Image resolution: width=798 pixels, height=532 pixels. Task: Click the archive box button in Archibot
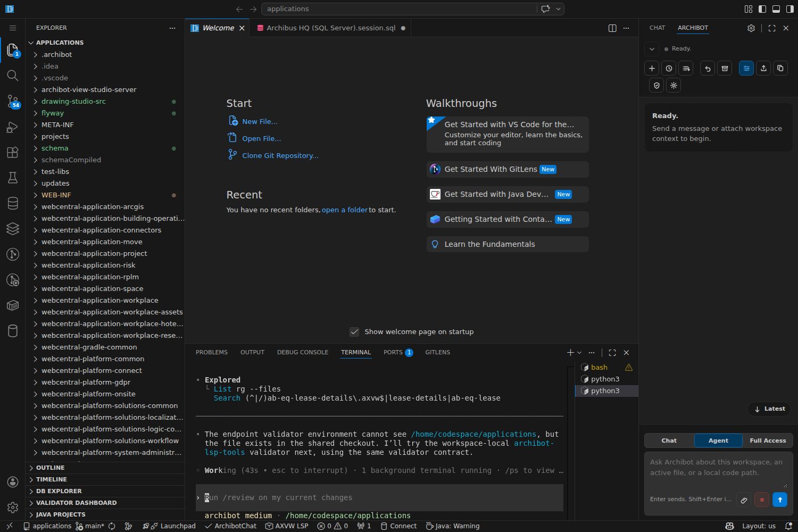(725, 68)
